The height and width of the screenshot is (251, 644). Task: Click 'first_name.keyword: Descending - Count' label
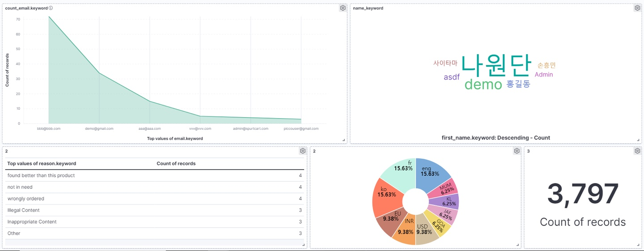[496, 138]
